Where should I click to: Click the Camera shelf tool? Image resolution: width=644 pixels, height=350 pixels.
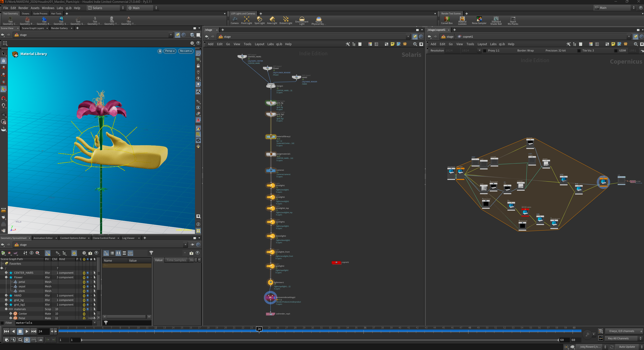(235, 20)
